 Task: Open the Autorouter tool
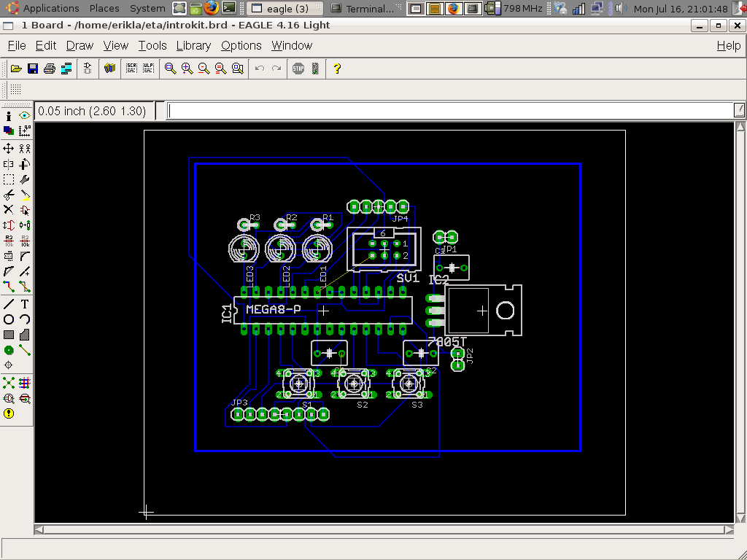(x=25, y=382)
